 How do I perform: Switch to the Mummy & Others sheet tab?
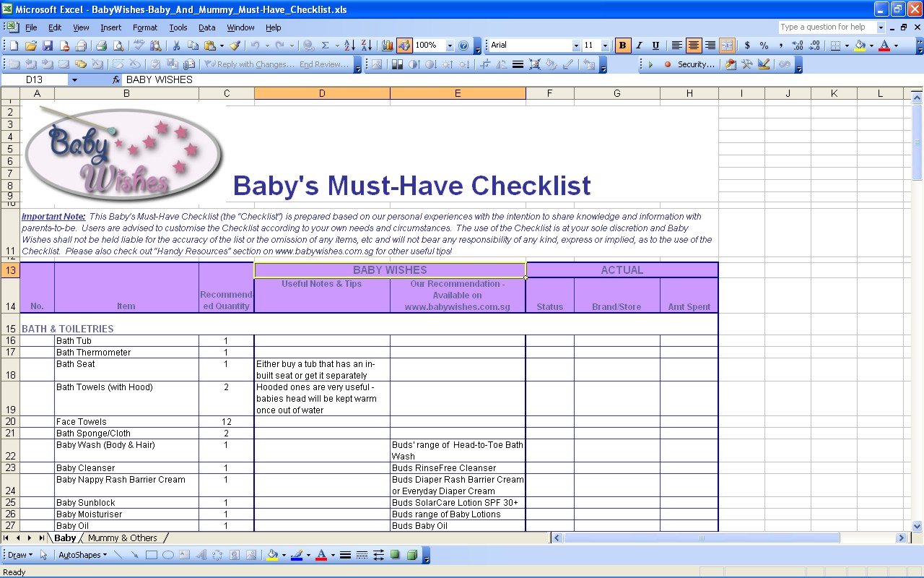tap(123, 538)
